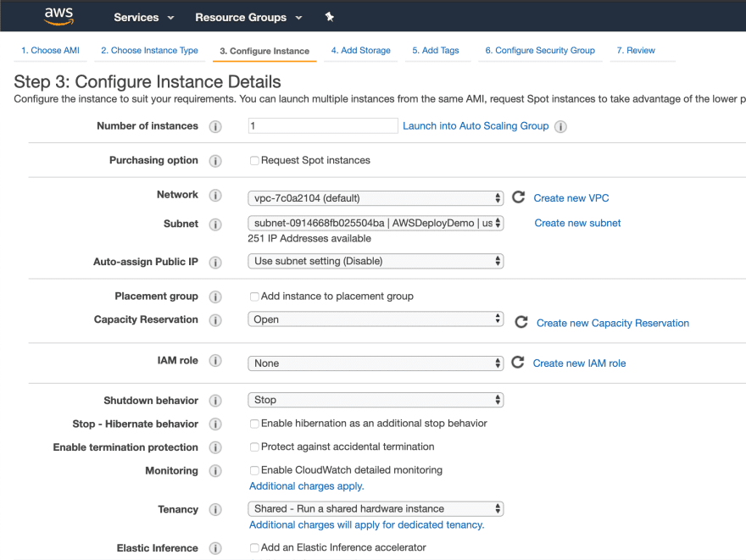Refresh the Network VPC list
The image size is (746, 560).
click(518, 197)
